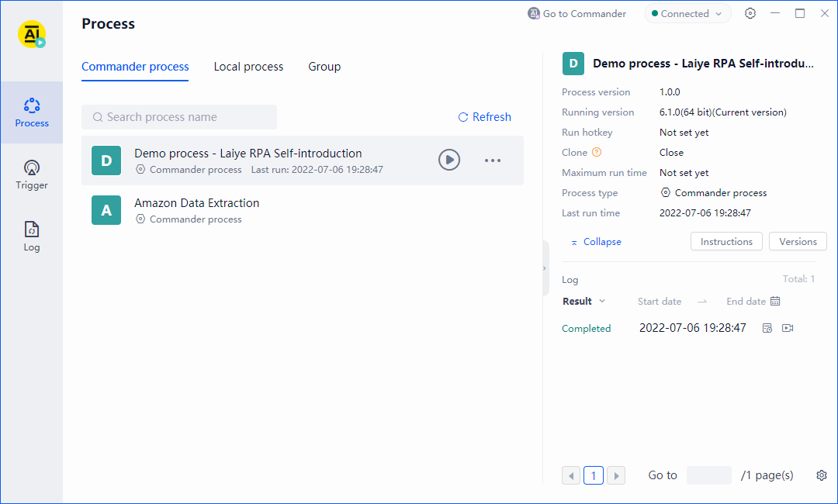Open the Trigger section in sidebar

32,175
